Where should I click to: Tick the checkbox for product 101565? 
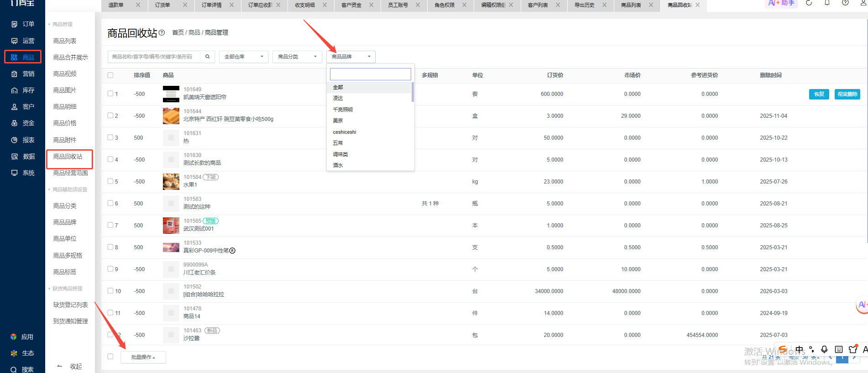click(110, 225)
